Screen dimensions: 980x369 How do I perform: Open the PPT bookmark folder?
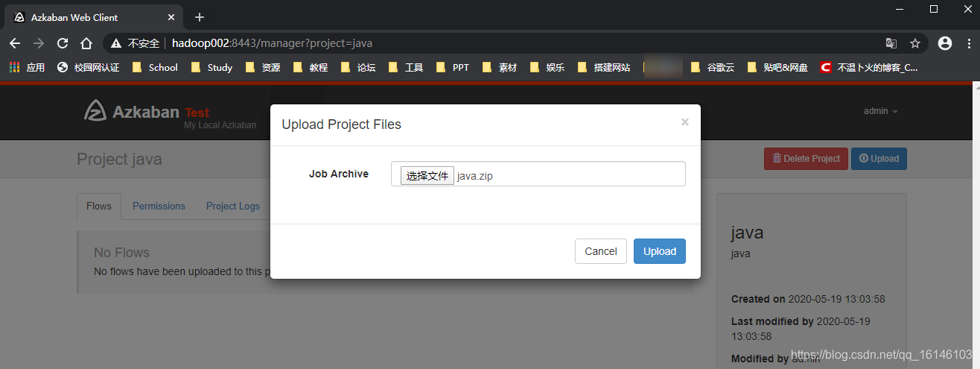pyautogui.click(x=453, y=67)
